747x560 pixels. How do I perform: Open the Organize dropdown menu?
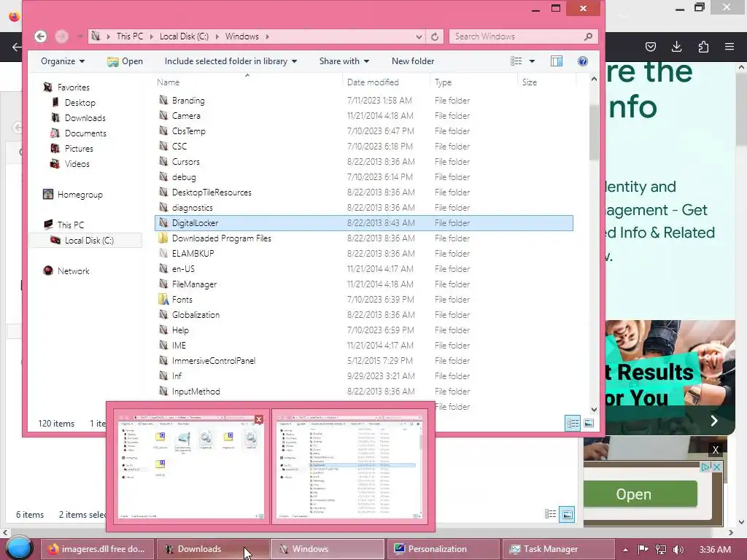(x=63, y=61)
